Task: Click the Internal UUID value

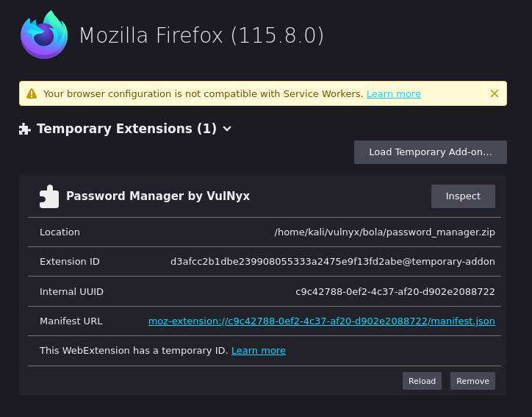Action: (x=395, y=292)
